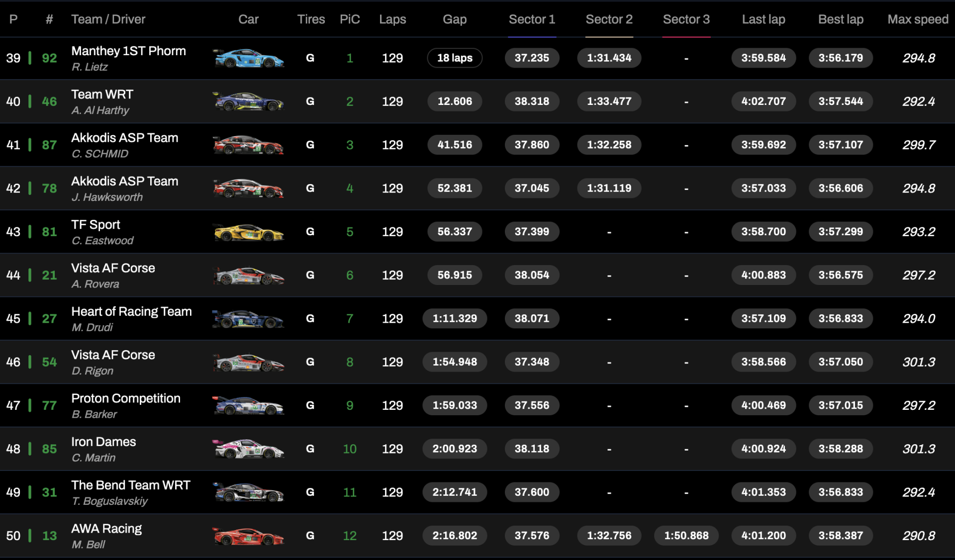Image resolution: width=955 pixels, height=560 pixels.
Task: Click the red AWA Racing car image
Action: coord(248,536)
